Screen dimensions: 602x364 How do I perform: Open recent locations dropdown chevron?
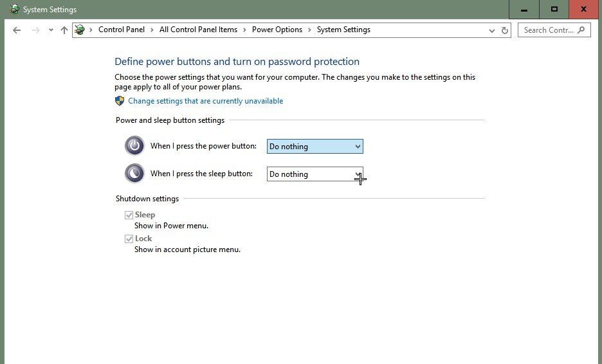[x=51, y=30]
